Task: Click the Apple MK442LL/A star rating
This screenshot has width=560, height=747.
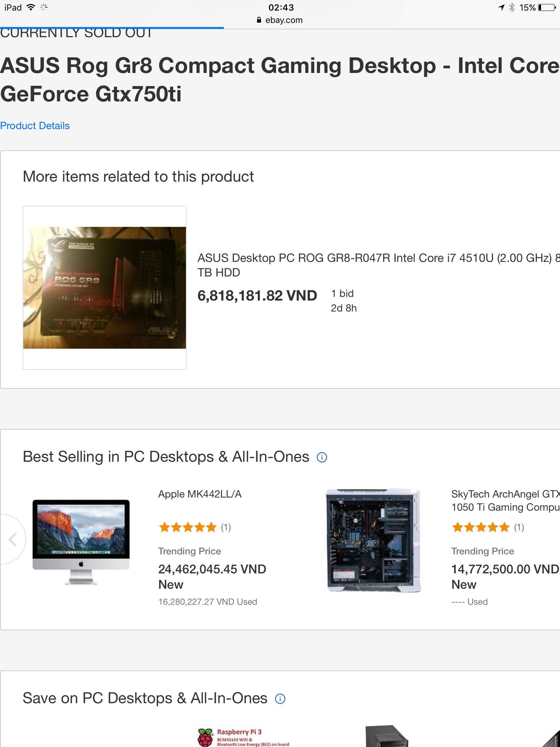Action: click(188, 527)
